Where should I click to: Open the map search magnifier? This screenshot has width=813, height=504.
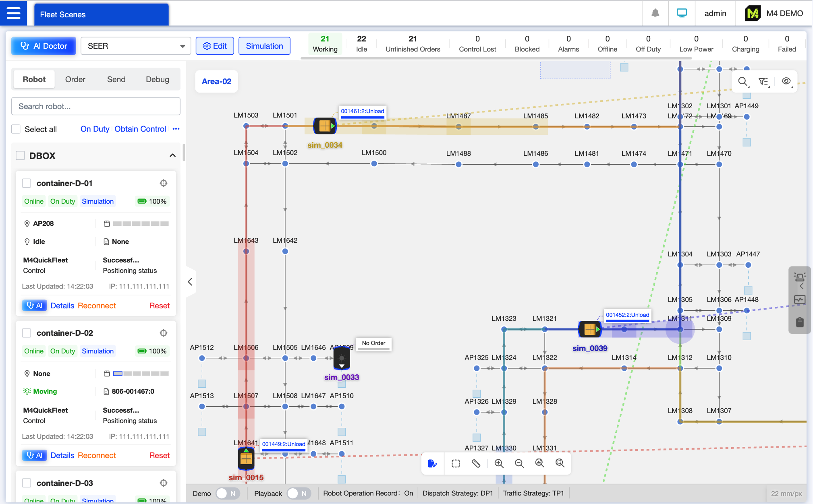(743, 82)
